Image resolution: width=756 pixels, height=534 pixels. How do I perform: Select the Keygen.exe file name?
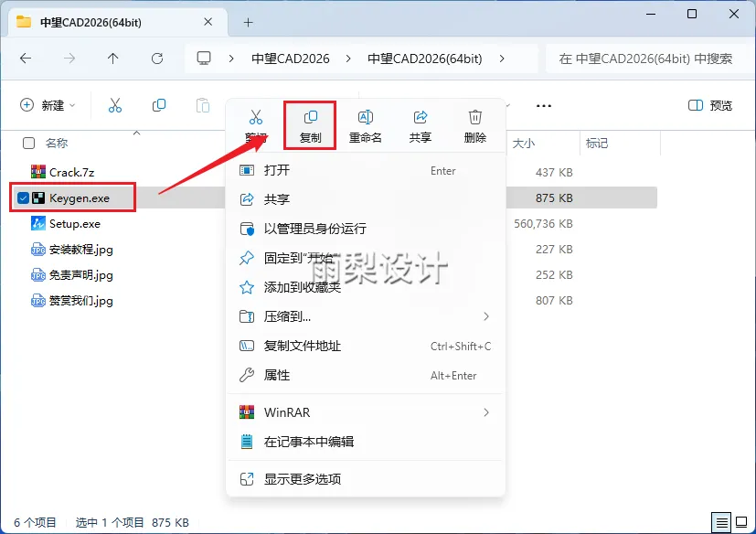coord(79,198)
